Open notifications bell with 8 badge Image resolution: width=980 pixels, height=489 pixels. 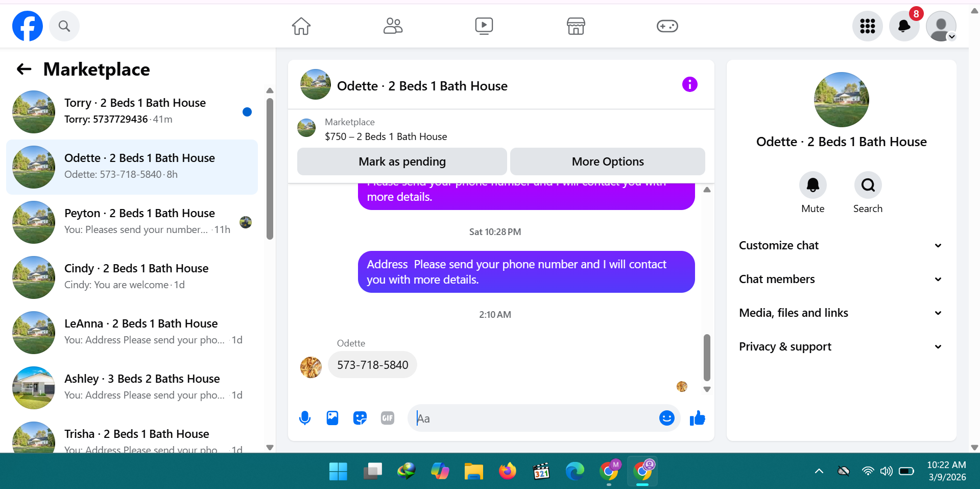[904, 26]
